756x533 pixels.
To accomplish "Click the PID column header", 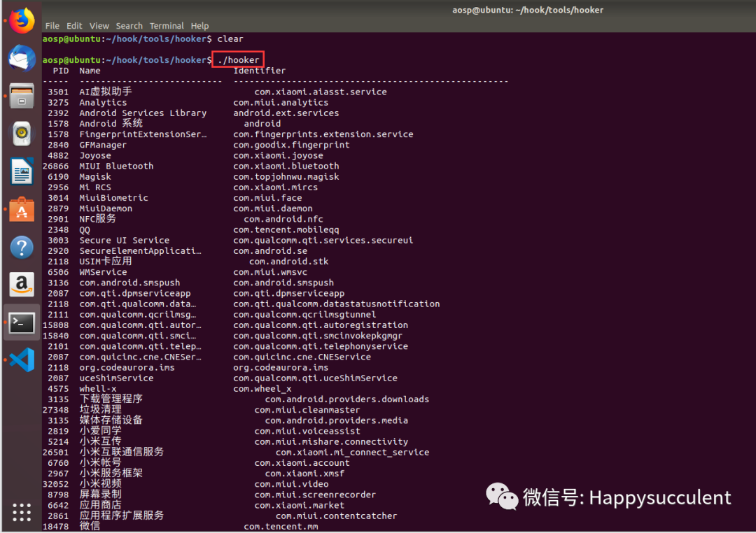I will click(x=61, y=71).
